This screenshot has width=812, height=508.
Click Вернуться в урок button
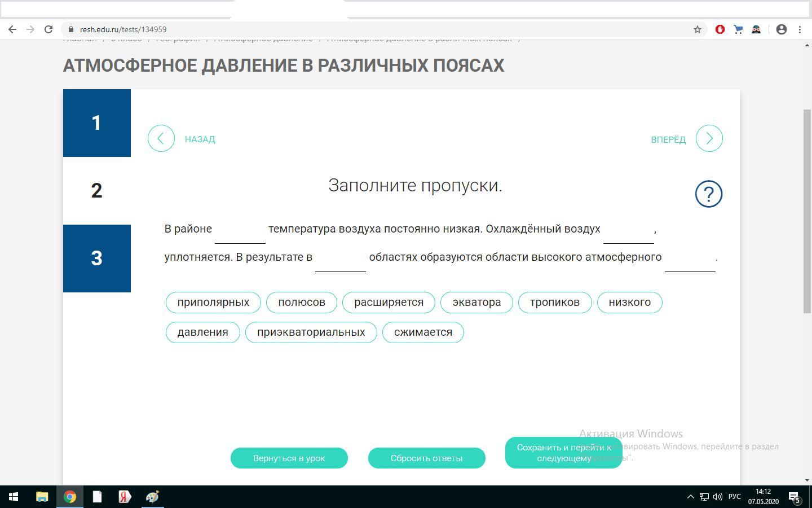pyautogui.click(x=289, y=458)
